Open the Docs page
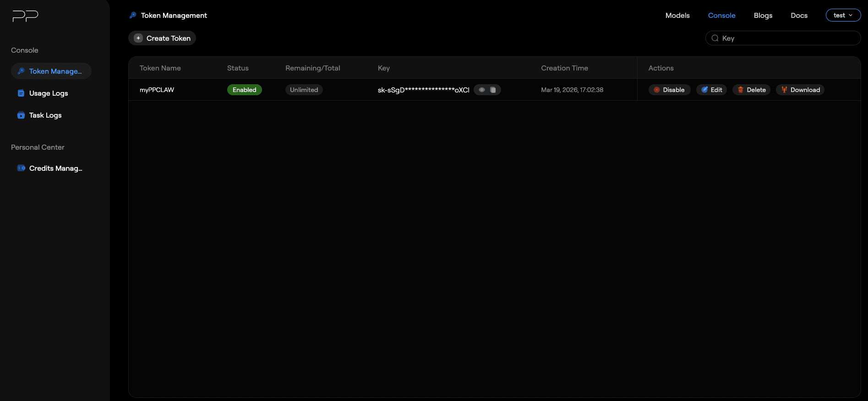 coord(799,15)
